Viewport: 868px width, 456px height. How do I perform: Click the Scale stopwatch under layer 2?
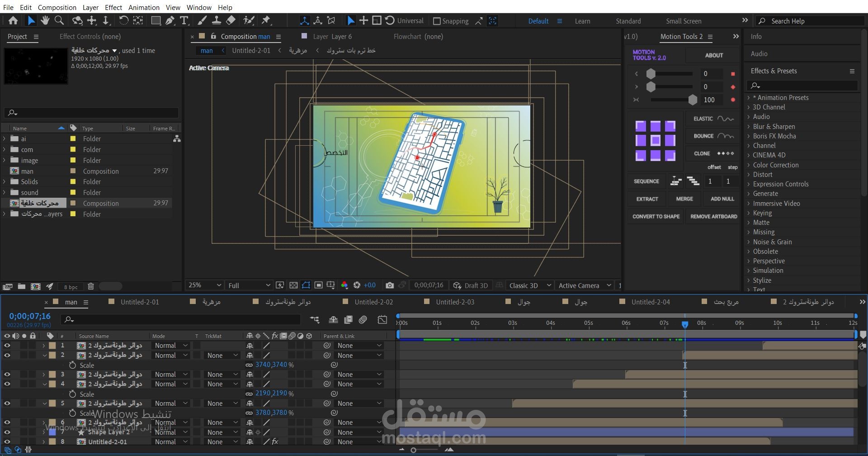(x=72, y=365)
